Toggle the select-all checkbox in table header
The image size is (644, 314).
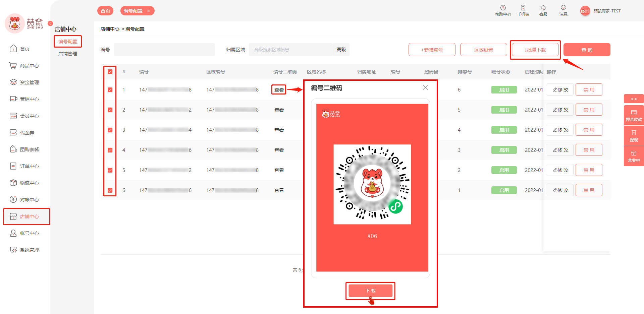tap(110, 72)
